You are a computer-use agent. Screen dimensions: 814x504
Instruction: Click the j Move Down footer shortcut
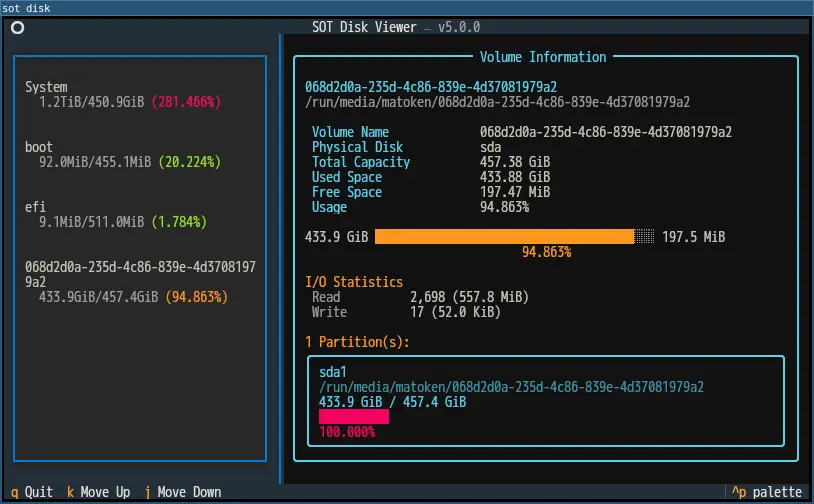(x=183, y=492)
